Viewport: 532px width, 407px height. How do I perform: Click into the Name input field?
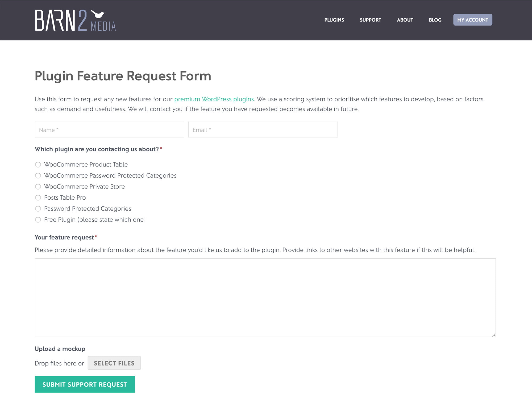[x=109, y=129]
